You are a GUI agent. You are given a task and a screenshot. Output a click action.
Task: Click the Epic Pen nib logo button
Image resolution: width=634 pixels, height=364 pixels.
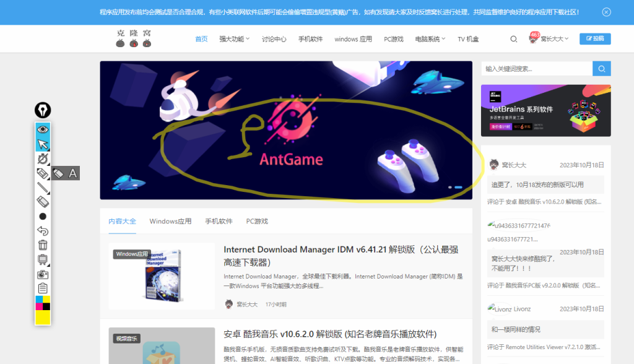pyautogui.click(x=43, y=110)
